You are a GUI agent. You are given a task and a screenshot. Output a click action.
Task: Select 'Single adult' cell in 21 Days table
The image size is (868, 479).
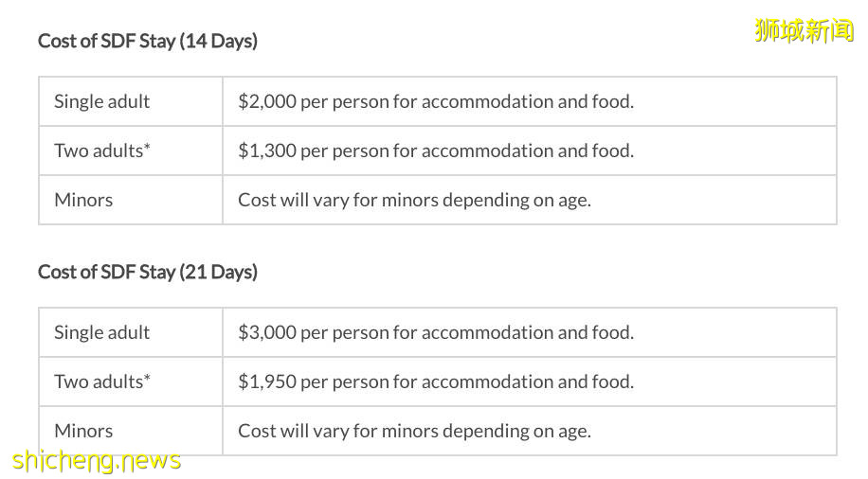[x=102, y=332]
